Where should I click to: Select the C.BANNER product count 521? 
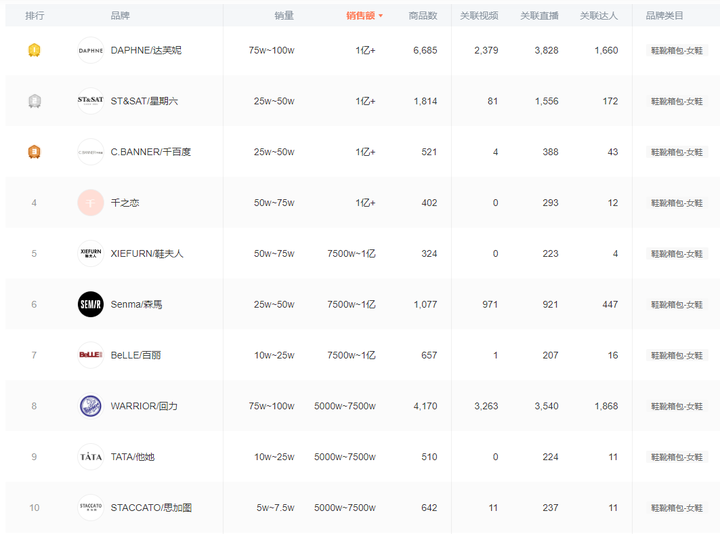click(x=429, y=152)
